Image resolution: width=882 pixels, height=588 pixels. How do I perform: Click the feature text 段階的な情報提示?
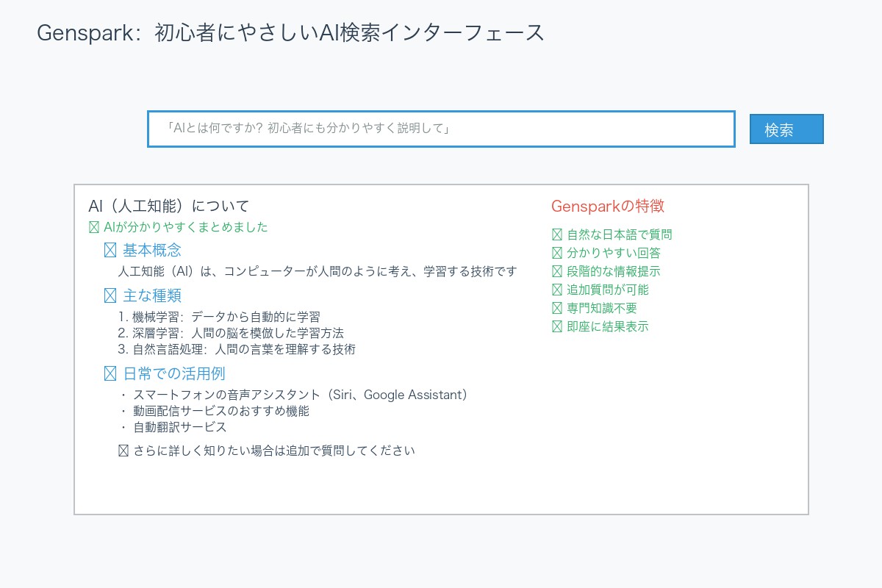[x=614, y=272]
